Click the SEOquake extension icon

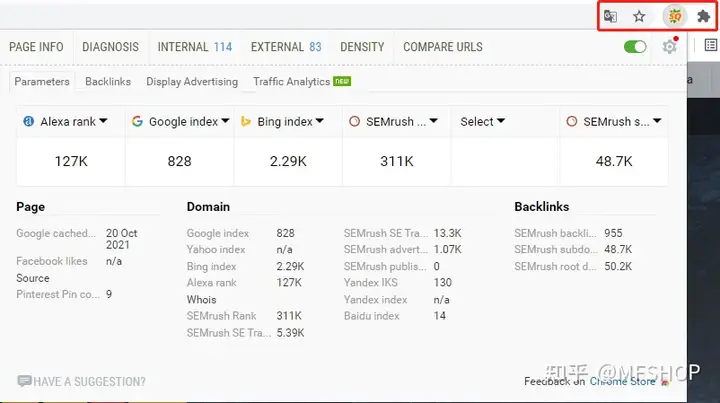pyautogui.click(x=675, y=16)
